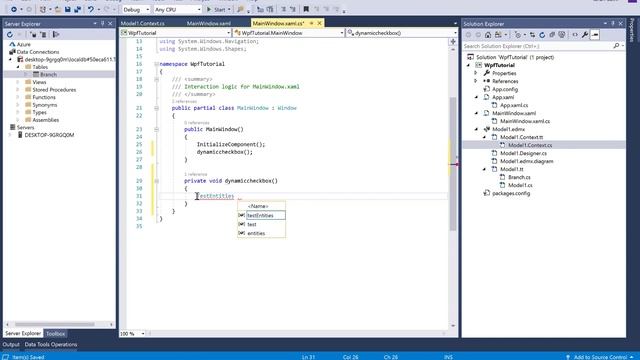Click the Pending Changes Filter icon in Solution Explorer

point(518,35)
